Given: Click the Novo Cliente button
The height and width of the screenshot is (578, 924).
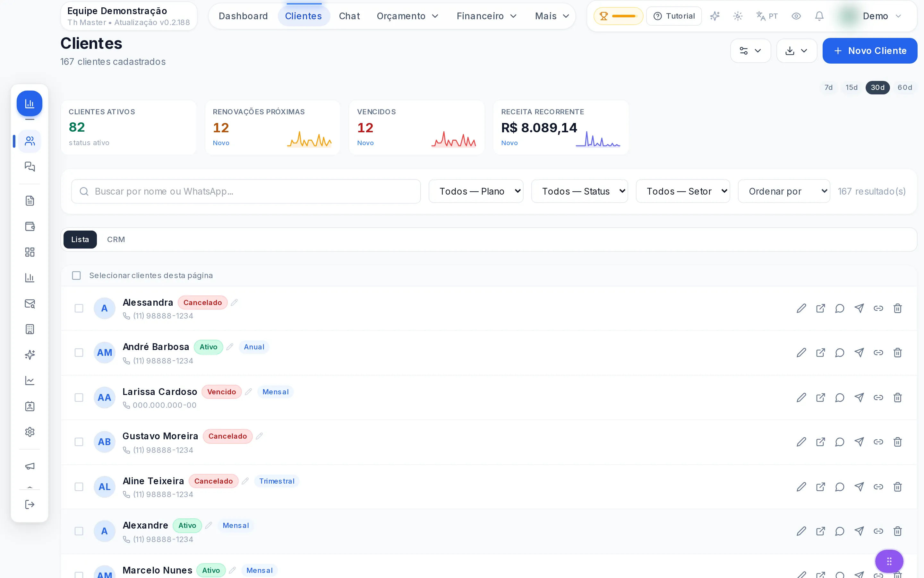Looking at the screenshot, I should [870, 51].
